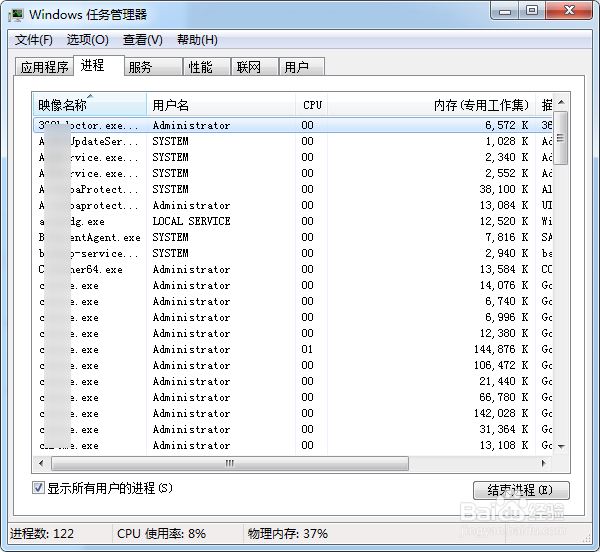Select the process using 14,076 K memory
The width and height of the screenshot is (600, 552).
(x=293, y=285)
